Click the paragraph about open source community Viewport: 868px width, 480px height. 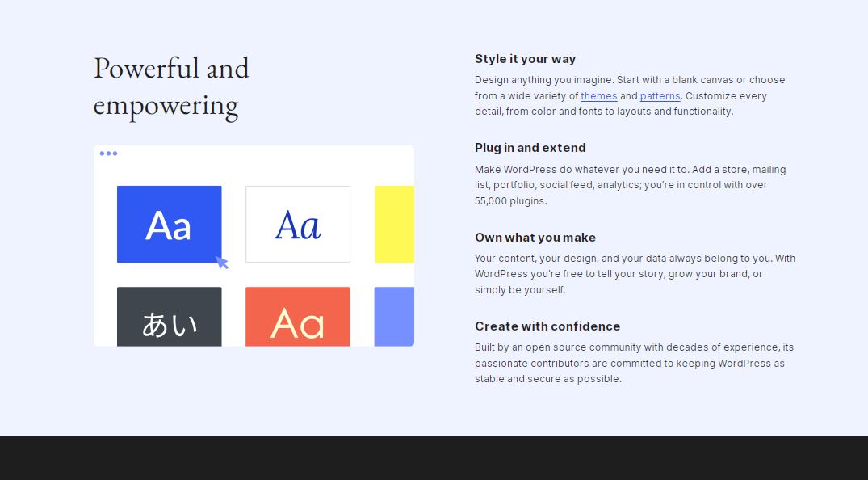[x=634, y=363]
